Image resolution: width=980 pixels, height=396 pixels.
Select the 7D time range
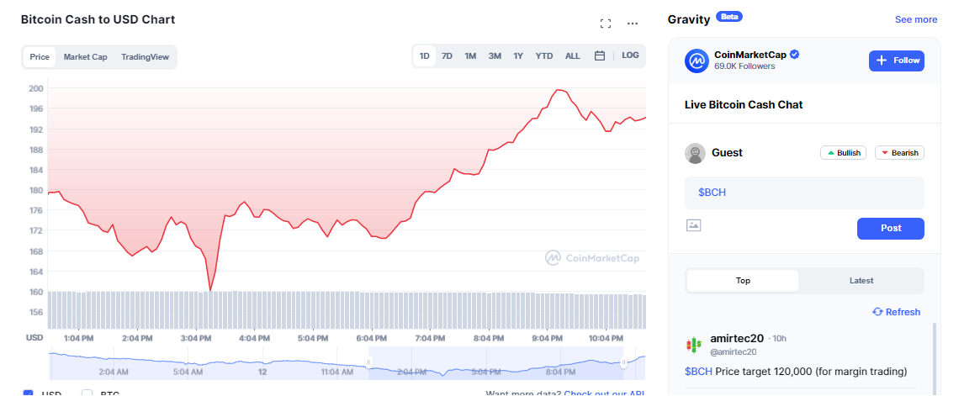pos(447,55)
